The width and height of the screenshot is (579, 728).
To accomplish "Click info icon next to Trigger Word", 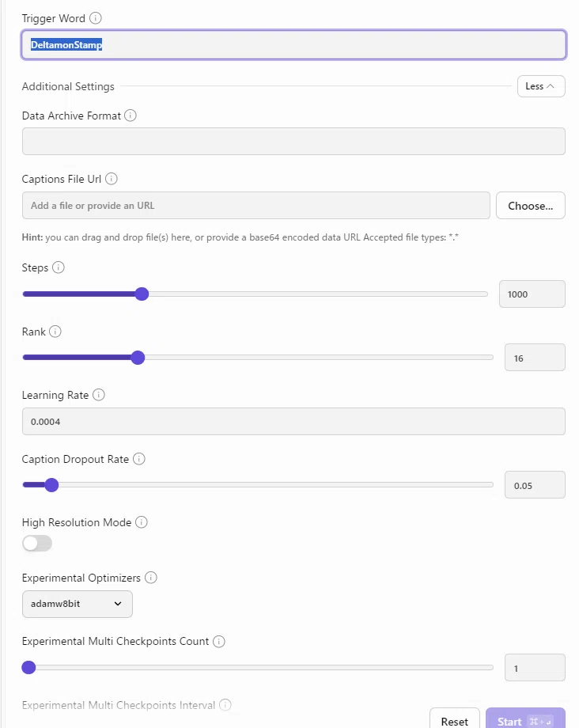I will point(96,17).
